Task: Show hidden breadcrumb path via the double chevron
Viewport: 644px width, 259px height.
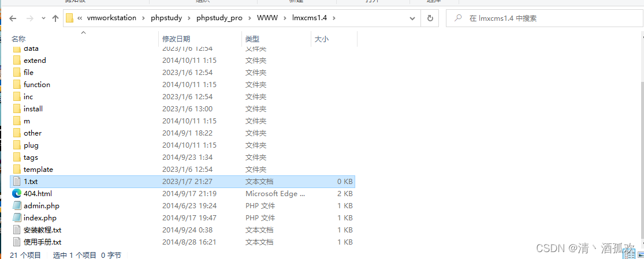Action: [x=80, y=18]
